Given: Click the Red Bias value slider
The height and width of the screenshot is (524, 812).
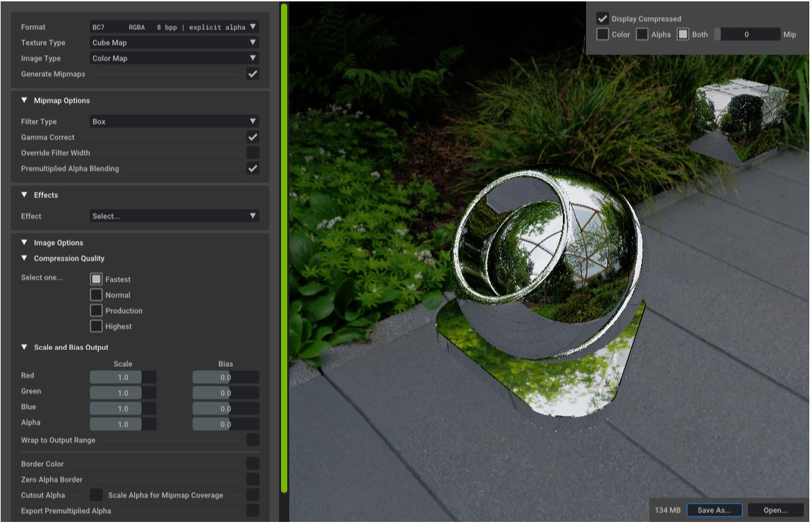Looking at the screenshot, I should 226,378.
